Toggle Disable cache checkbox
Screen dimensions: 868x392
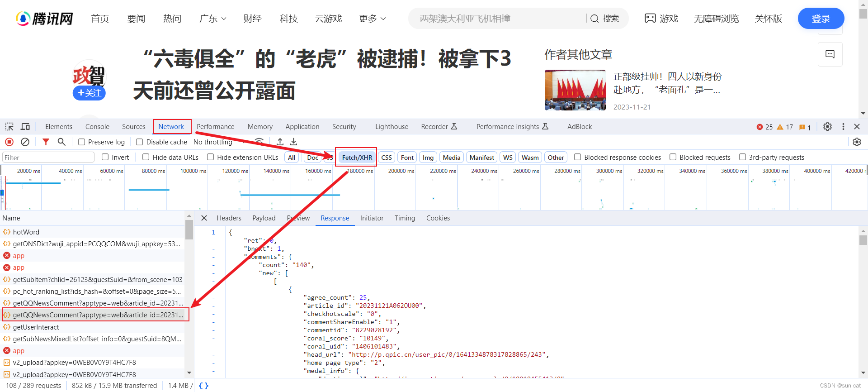[x=140, y=142]
